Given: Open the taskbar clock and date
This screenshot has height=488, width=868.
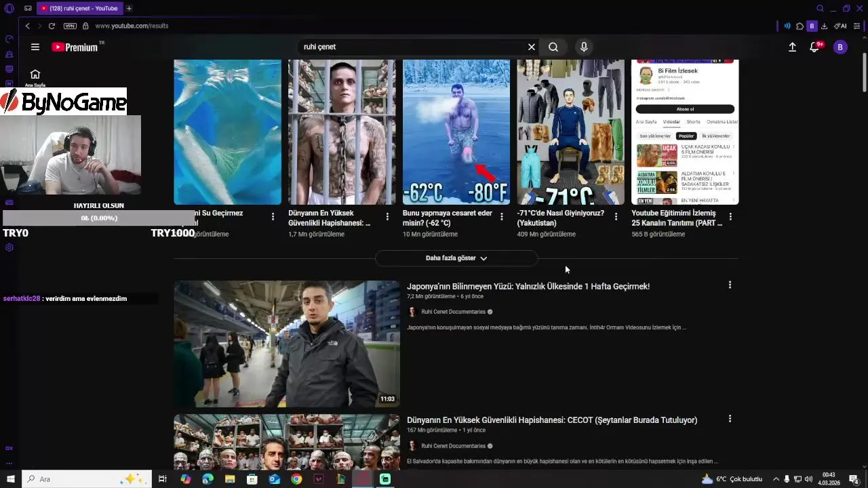Looking at the screenshot, I should [830, 479].
